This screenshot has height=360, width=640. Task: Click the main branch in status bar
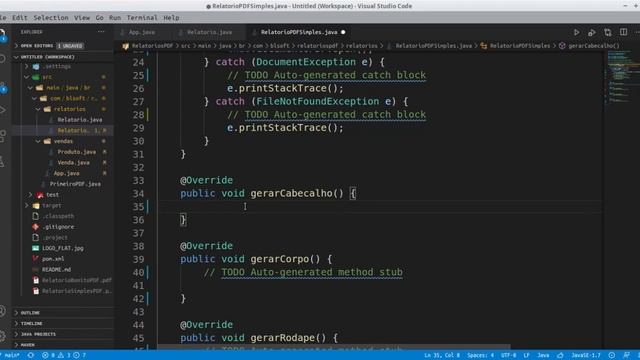click(x=11, y=355)
